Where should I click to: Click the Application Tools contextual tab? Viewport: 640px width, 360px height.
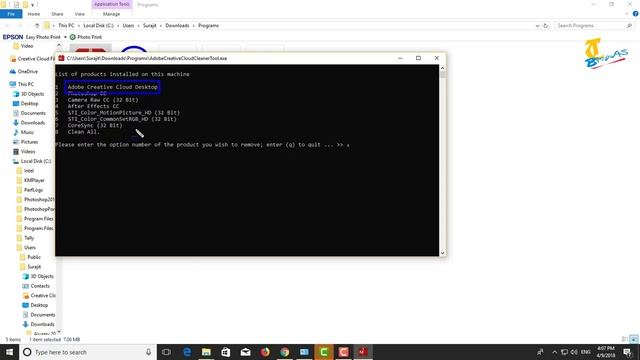(111, 4)
